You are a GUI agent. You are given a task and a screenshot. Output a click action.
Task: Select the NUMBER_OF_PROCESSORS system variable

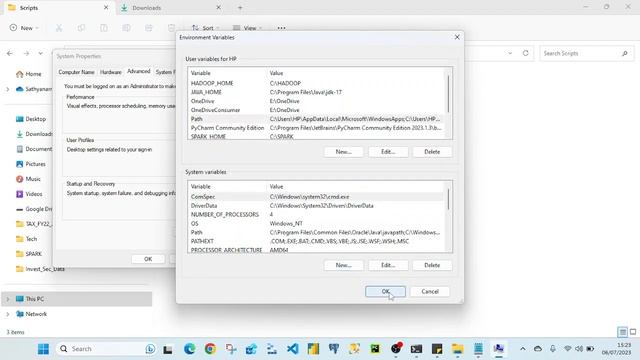[317, 215]
